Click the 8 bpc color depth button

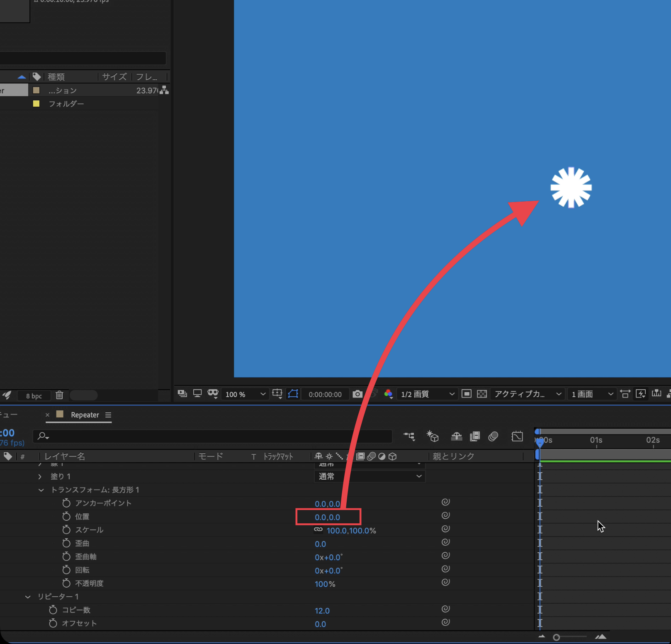pyautogui.click(x=34, y=396)
